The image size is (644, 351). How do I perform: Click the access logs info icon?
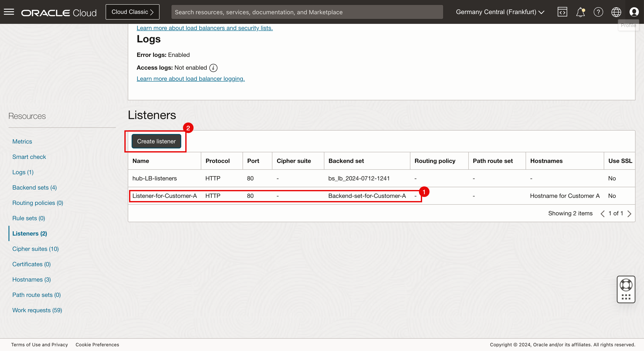click(213, 68)
